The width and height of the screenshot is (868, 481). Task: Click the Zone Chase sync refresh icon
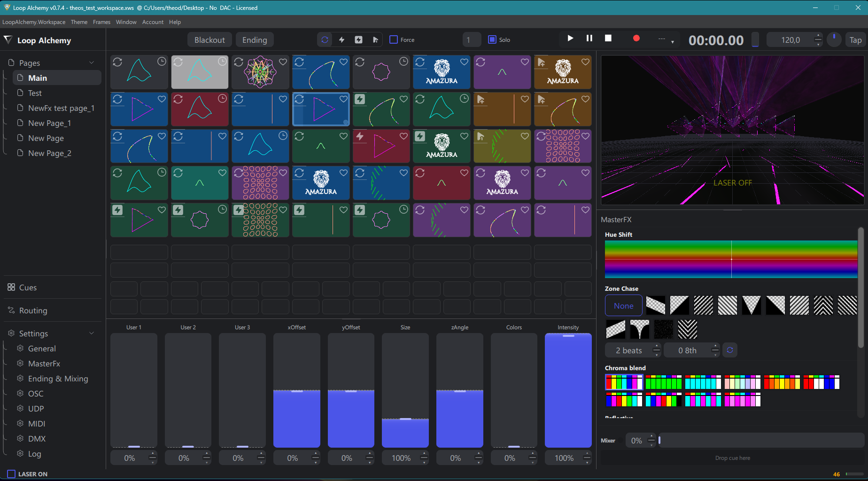[730, 350]
